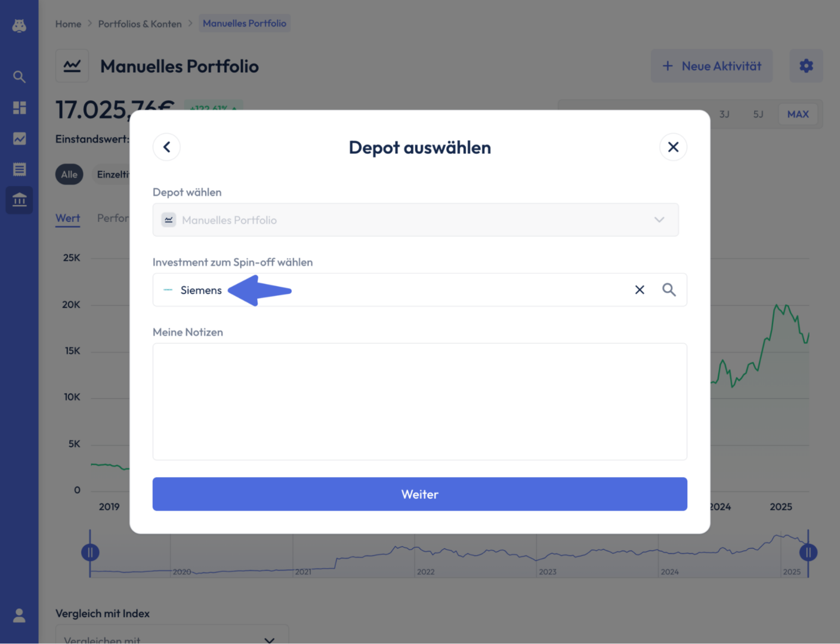The width and height of the screenshot is (840, 644).
Task: Open the bank portfolios icon in sidebar
Action: pyautogui.click(x=19, y=200)
